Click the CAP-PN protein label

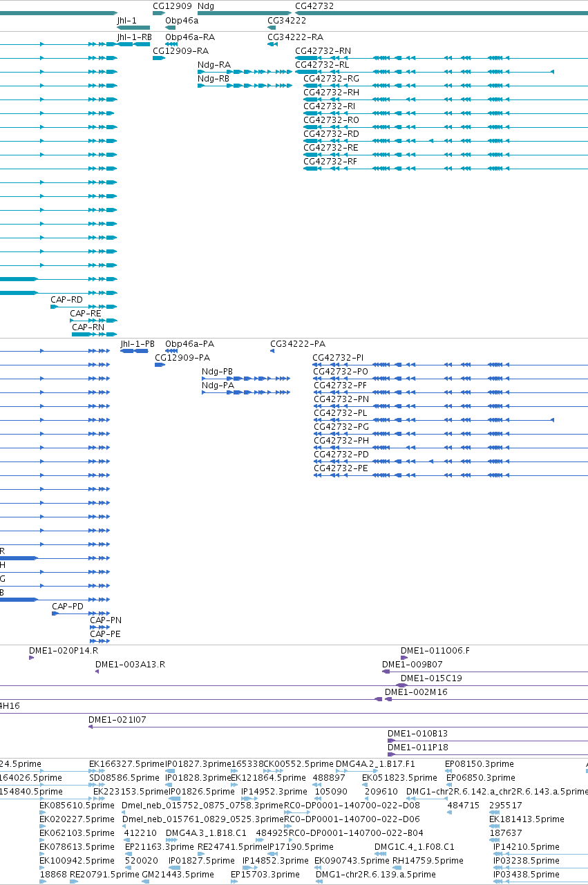point(106,620)
